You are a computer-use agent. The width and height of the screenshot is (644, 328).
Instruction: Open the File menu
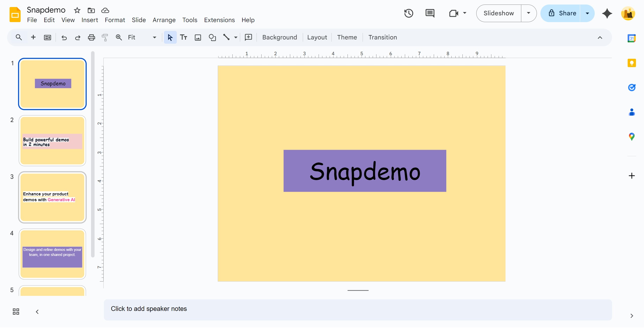click(x=32, y=20)
